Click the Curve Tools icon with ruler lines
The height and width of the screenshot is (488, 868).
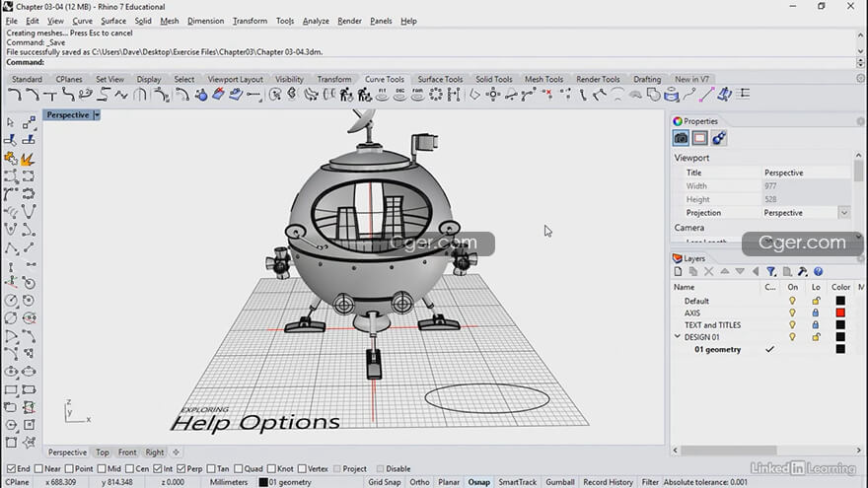point(744,95)
